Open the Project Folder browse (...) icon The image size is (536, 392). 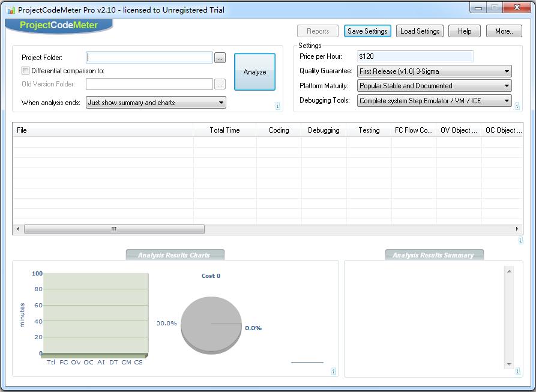pos(220,58)
